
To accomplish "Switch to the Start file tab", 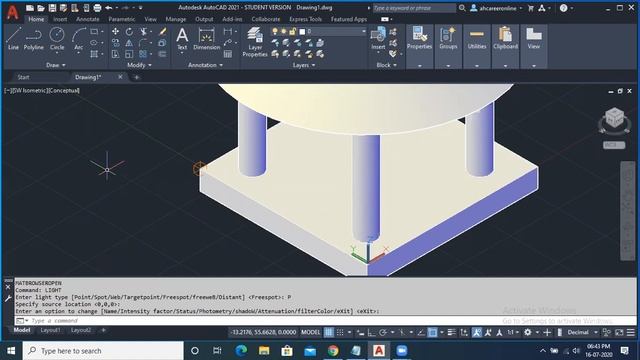I will click(23, 77).
